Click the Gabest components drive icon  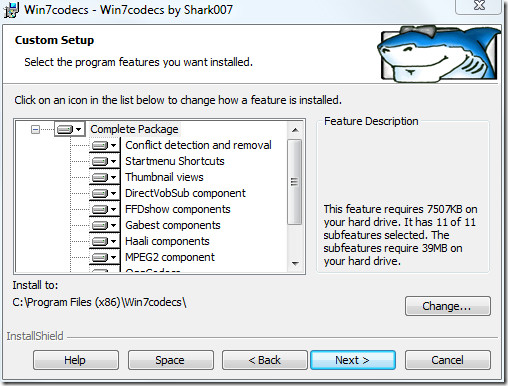point(104,225)
